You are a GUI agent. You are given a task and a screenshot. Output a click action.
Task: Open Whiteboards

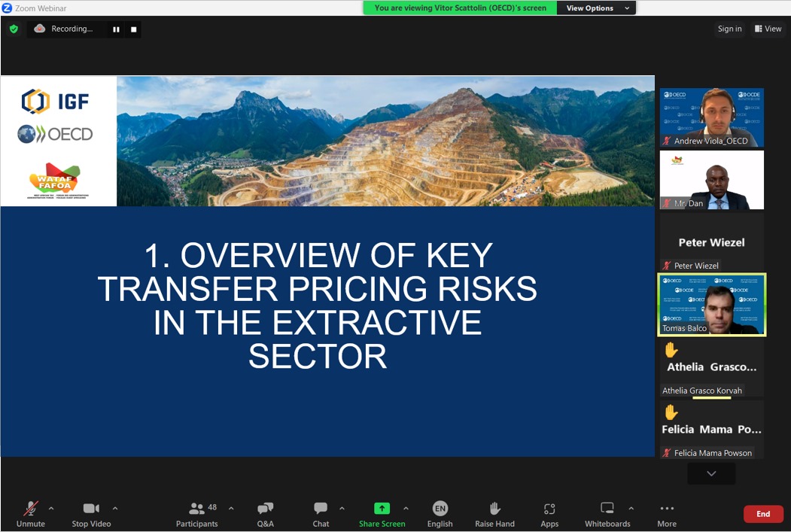click(607, 515)
